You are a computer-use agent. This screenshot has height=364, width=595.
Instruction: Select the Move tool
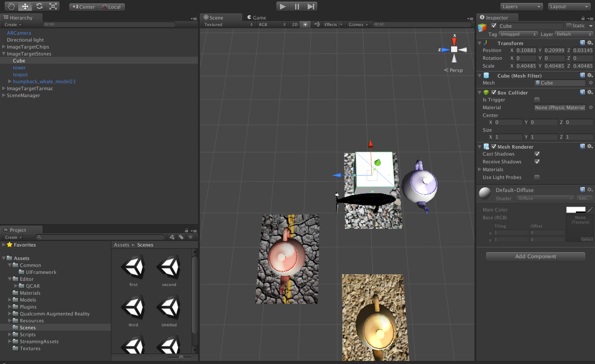(25, 6)
